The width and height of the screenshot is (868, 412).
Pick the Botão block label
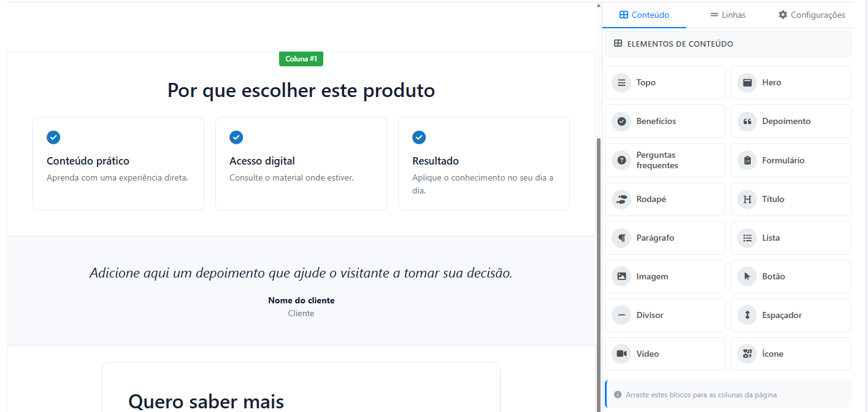(x=774, y=276)
